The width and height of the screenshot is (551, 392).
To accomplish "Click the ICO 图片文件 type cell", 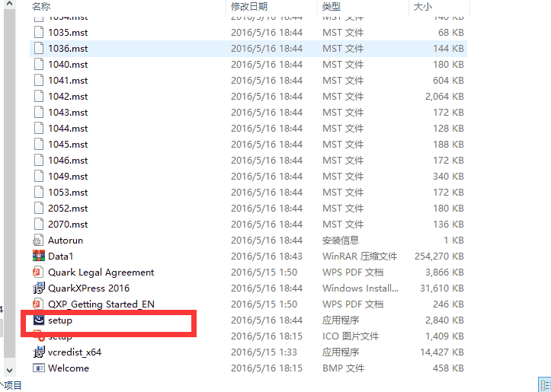I will (351, 336).
